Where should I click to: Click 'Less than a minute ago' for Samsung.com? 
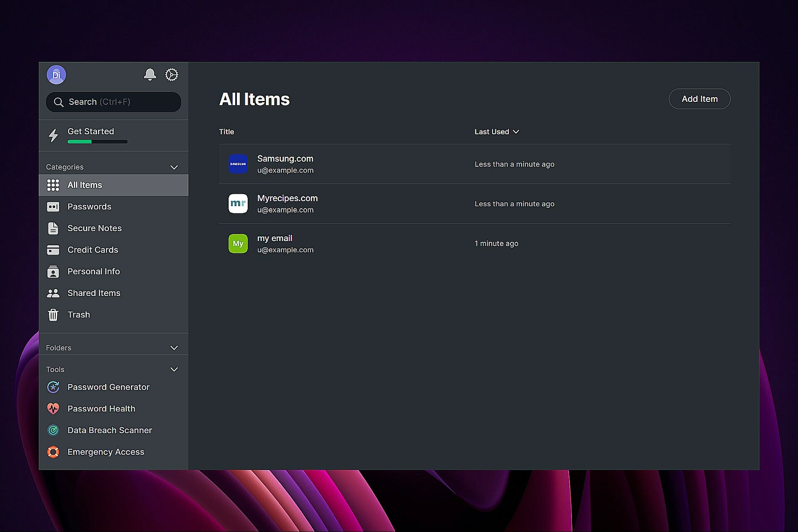click(x=515, y=164)
